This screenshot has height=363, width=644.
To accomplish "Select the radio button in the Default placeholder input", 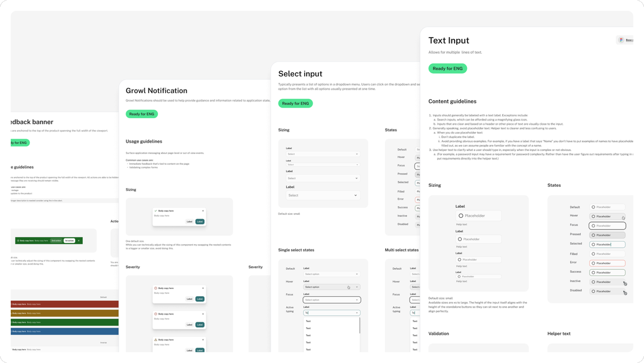I will [593, 207].
